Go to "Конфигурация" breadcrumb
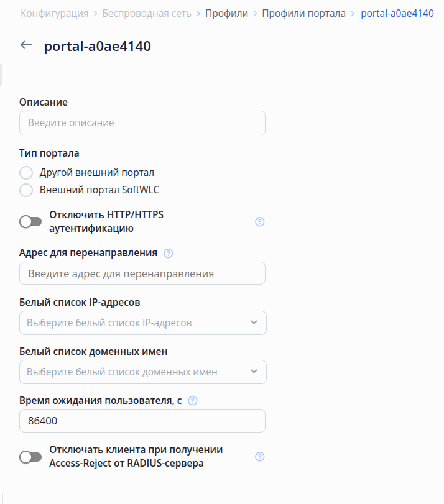The image size is (444, 504). (x=53, y=13)
